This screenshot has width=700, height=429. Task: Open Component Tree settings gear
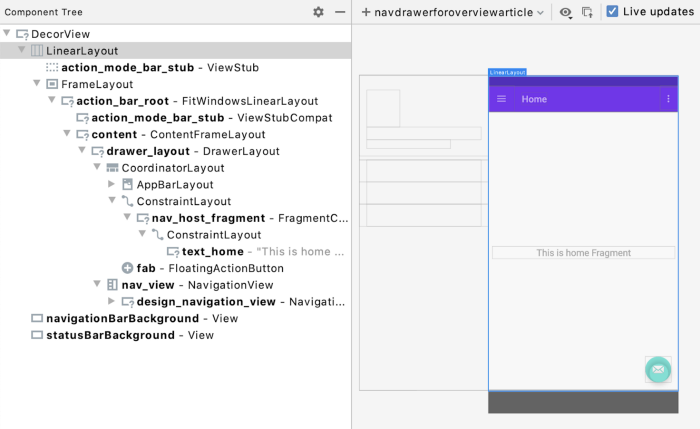pos(318,12)
